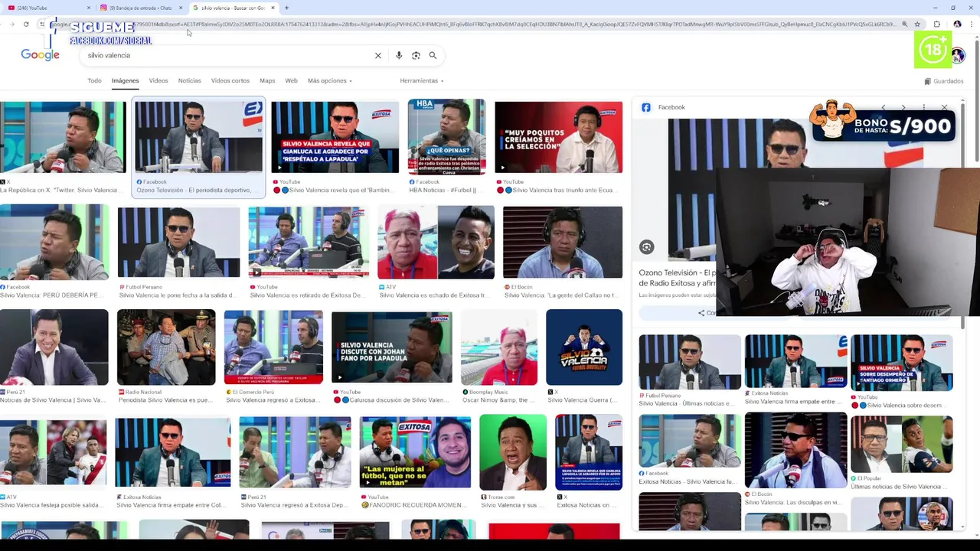980x551 pixels.
Task: Open the related El Popular Últimas noticias image
Action: point(901,444)
